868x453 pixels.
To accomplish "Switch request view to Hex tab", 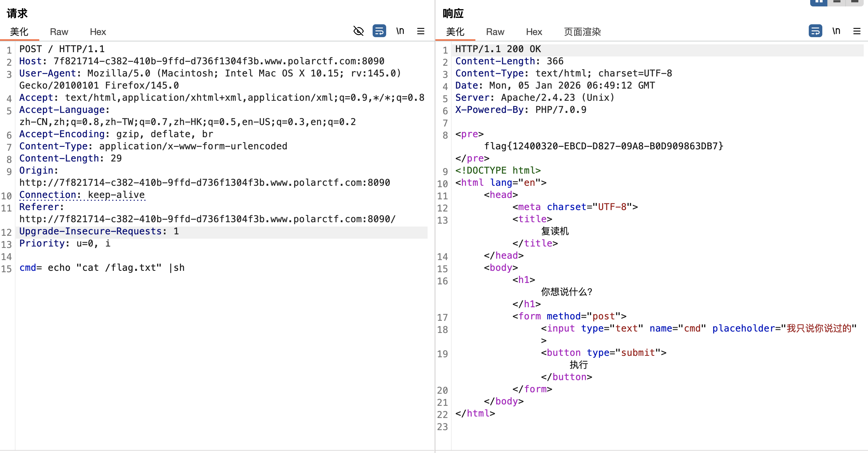I will (98, 32).
